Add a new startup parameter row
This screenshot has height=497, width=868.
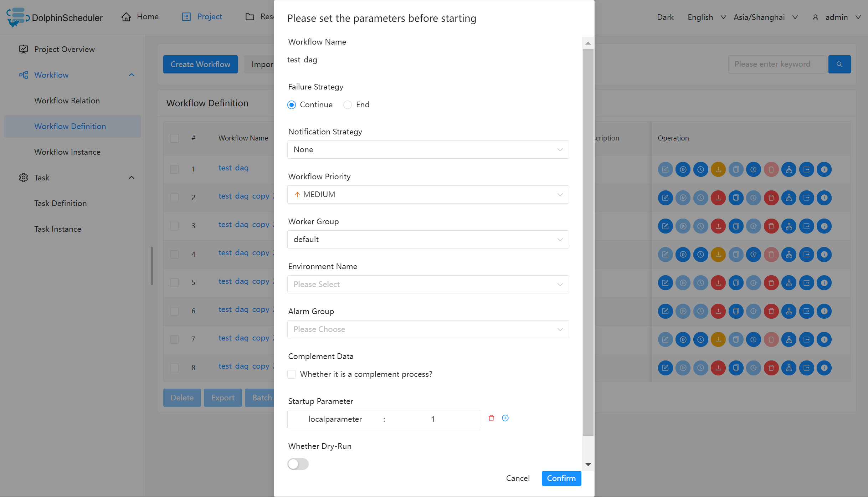coord(505,418)
